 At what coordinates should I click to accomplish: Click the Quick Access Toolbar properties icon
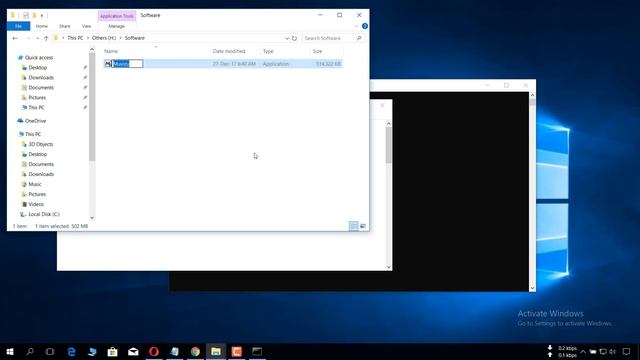click(26, 16)
